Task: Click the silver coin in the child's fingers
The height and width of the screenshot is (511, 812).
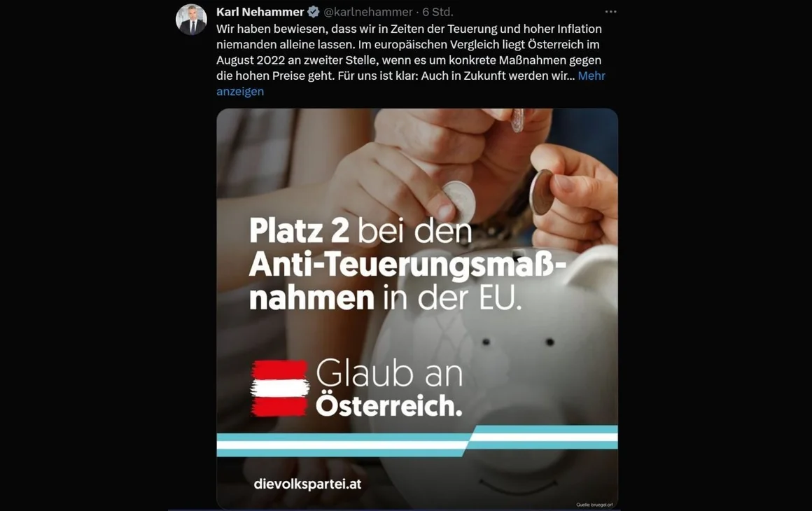Action: 460,200
